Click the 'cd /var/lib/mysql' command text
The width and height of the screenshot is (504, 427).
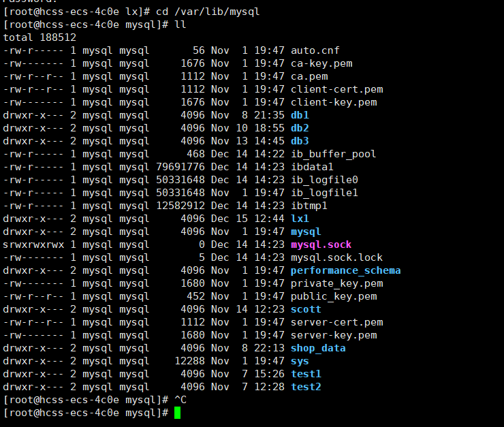[x=208, y=12]
